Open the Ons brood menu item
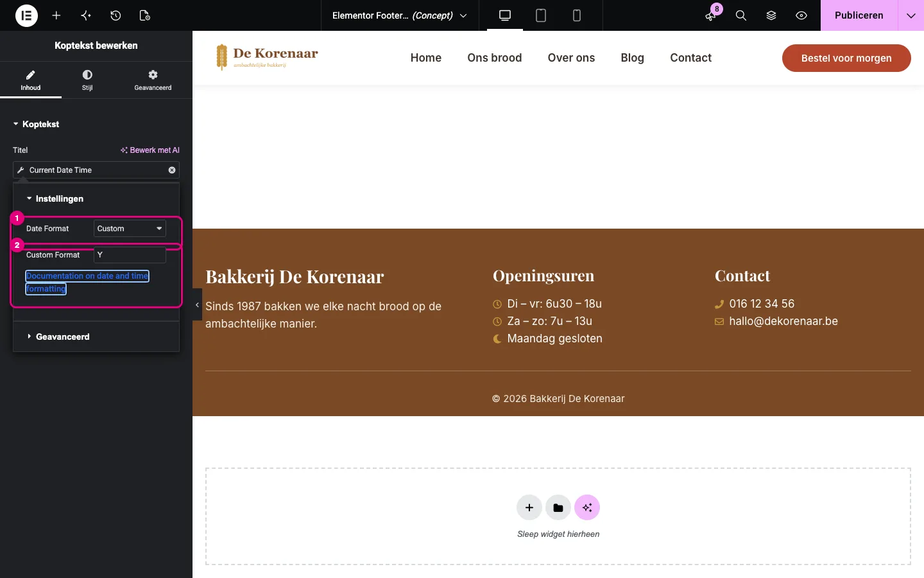The width and height of the screenshot is (924, 578). pos(495,58)
